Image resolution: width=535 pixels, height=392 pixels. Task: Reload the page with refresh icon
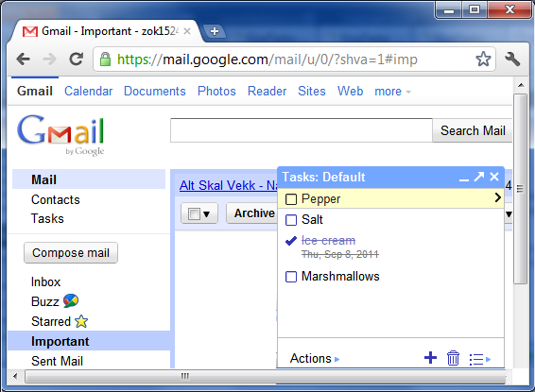[76, 59]
